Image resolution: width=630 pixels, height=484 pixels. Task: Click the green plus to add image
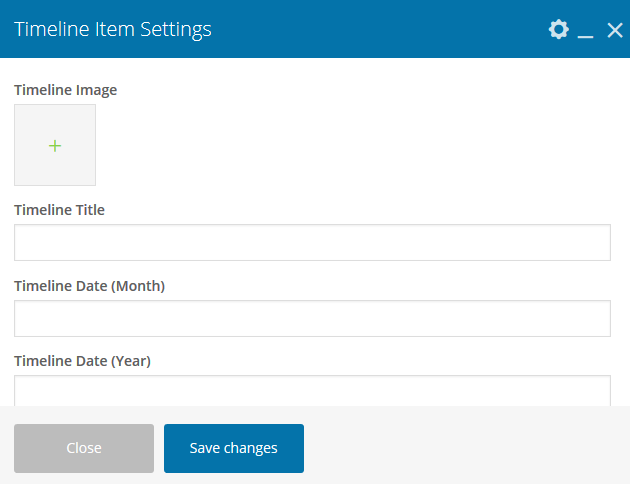click(x=55, y=146)
